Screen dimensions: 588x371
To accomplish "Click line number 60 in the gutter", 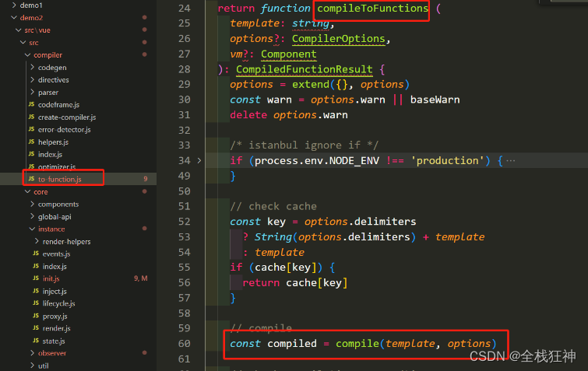I will pyautogui.click(x=184, y=344).
